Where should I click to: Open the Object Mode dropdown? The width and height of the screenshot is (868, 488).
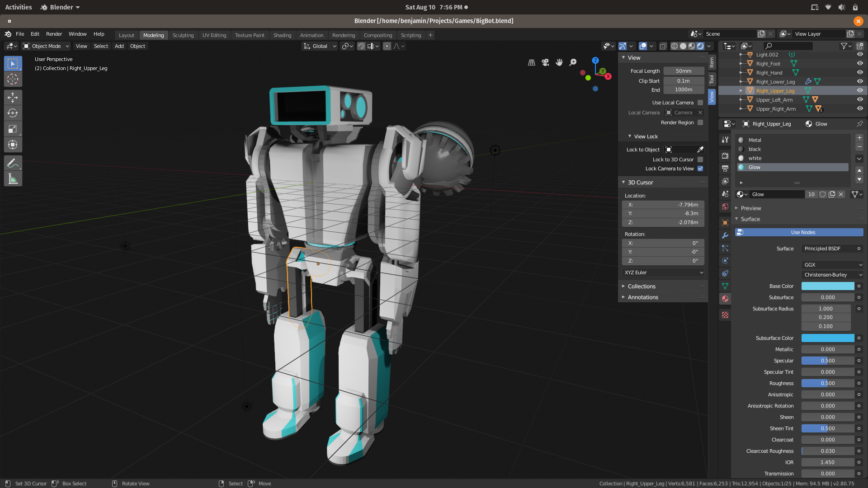click(46, 46)
